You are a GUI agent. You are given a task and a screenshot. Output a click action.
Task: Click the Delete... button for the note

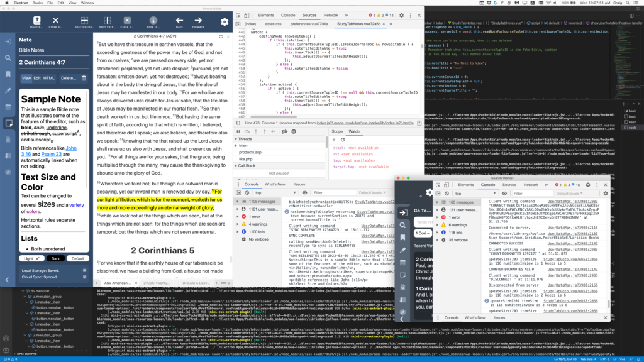(68, 78)
